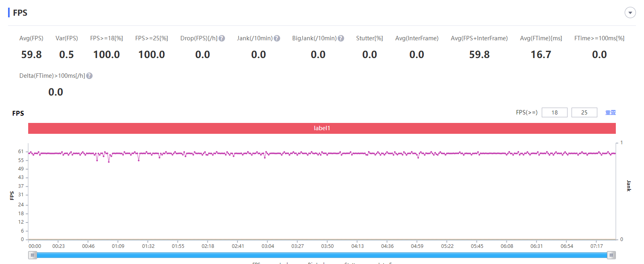Toggle the FPS series in the chart legend
Viewport: 644px width, 264px height.
(256, 263)
